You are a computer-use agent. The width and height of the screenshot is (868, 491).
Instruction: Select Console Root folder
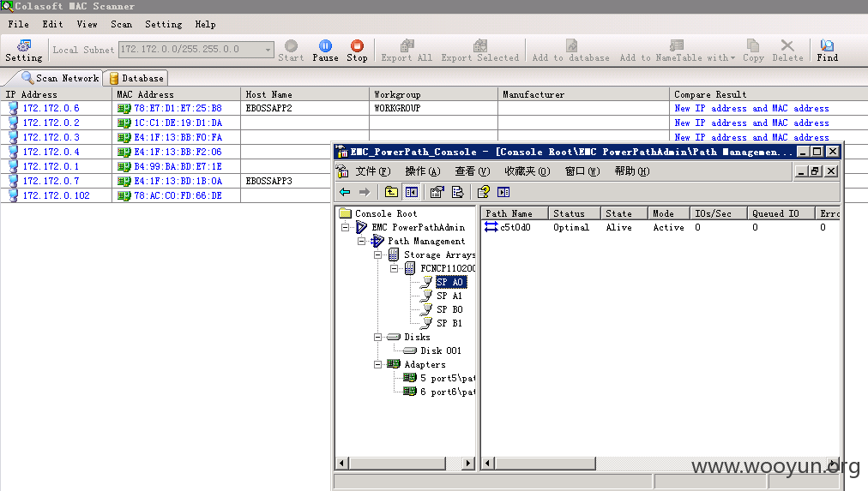386,213
